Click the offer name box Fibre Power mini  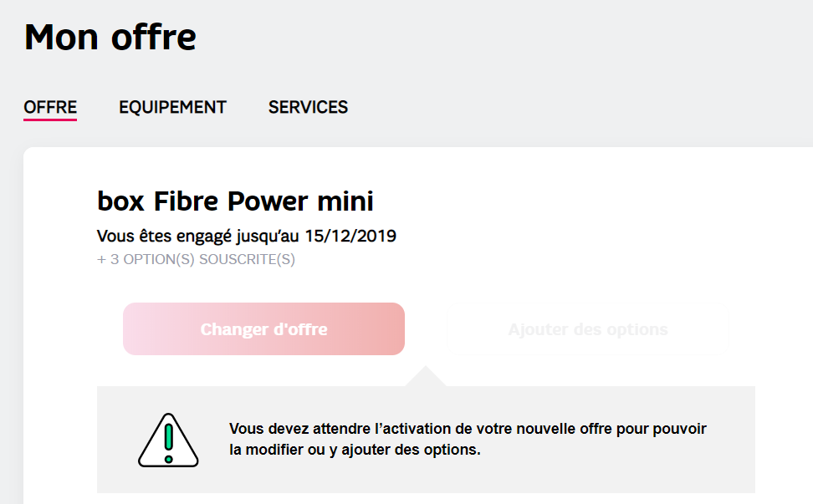236,201
